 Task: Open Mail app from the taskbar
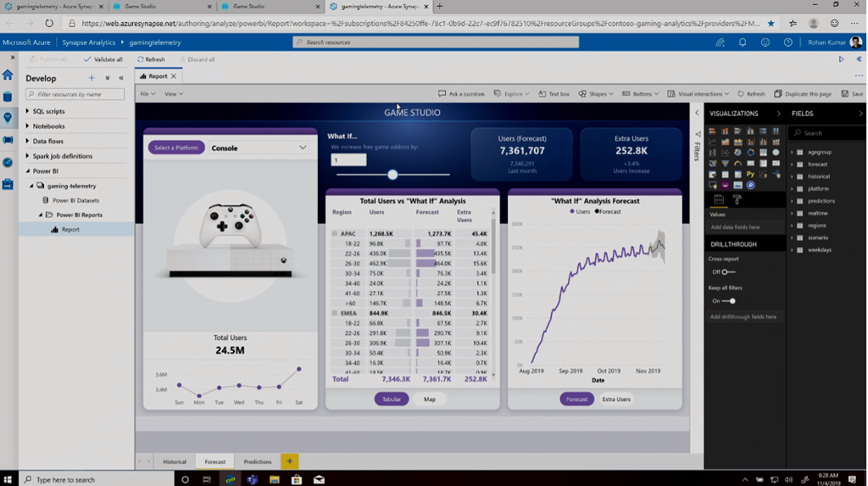pos(319,479)
